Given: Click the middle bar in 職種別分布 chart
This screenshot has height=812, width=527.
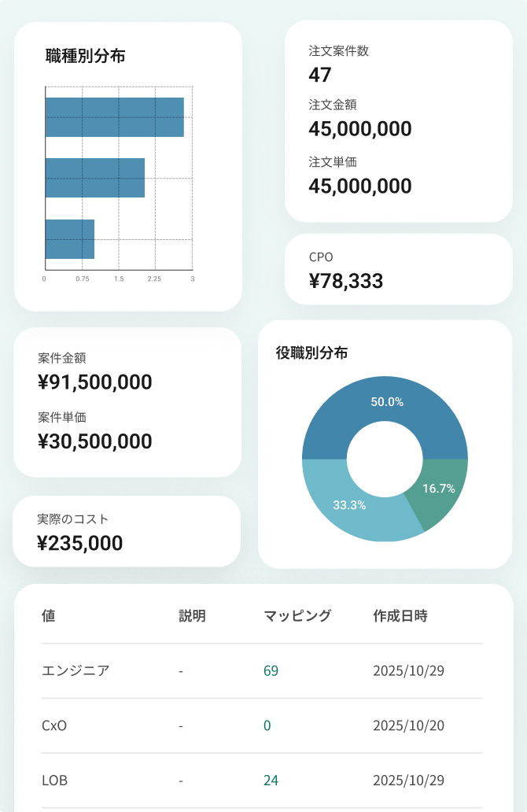Looking at the screenshot, I should click(x=94, y=178).
